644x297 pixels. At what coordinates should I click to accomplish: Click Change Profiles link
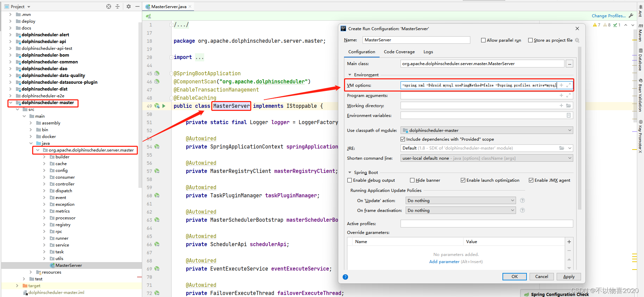coord(608,16)
